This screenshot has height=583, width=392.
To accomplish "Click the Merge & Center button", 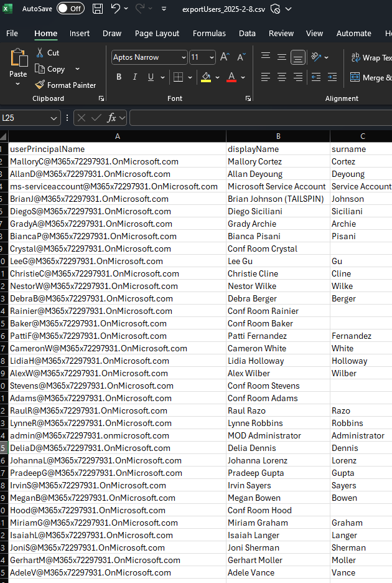I will 371,77.
